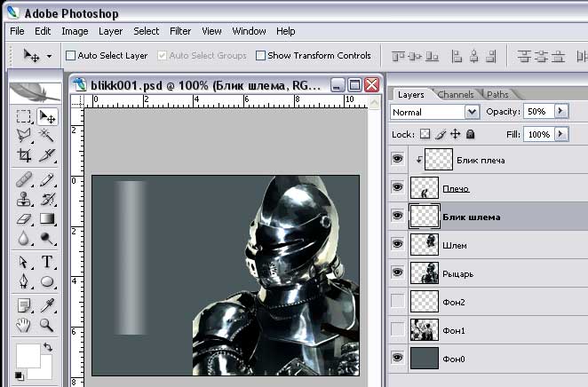
Task: Select the Type tool
Action: [47, 262]
